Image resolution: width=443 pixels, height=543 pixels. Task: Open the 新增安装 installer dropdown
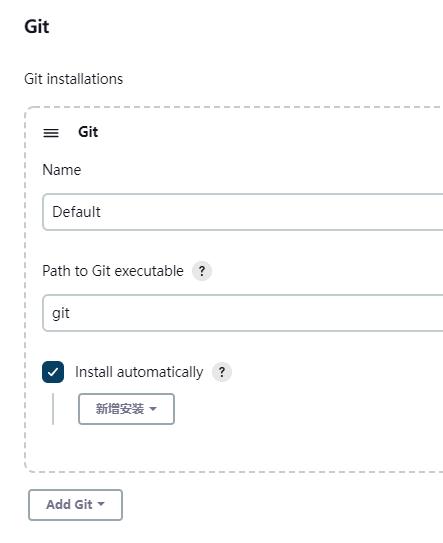126,409
